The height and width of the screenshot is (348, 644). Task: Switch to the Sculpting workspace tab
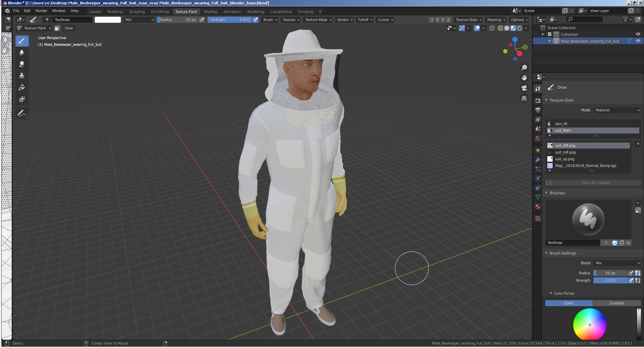pos(137,11)
